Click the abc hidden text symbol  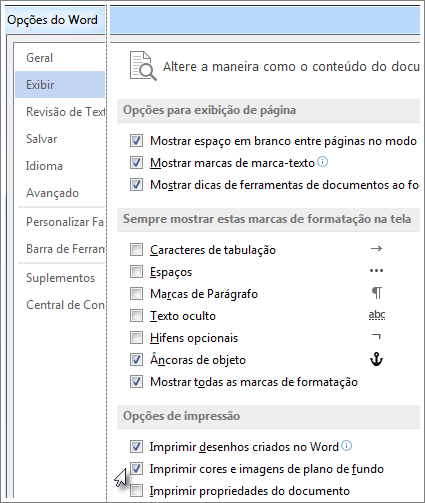[x=377, y=315]
